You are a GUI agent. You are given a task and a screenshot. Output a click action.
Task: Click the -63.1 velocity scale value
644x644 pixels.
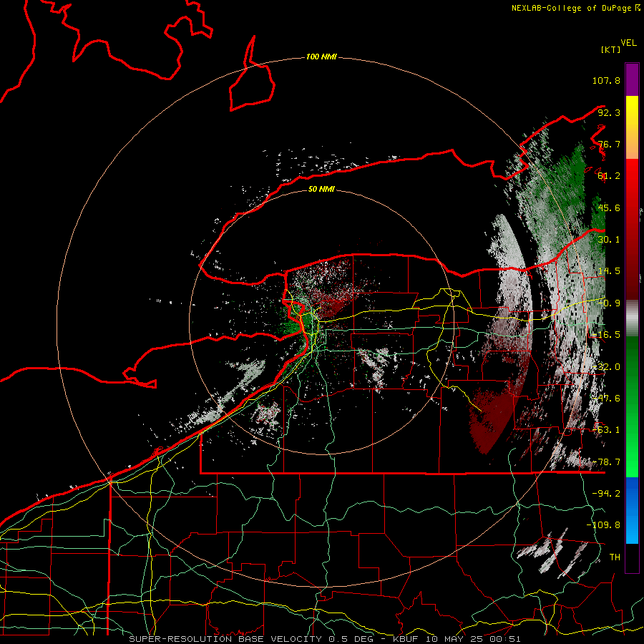click(x=606, y=430)
